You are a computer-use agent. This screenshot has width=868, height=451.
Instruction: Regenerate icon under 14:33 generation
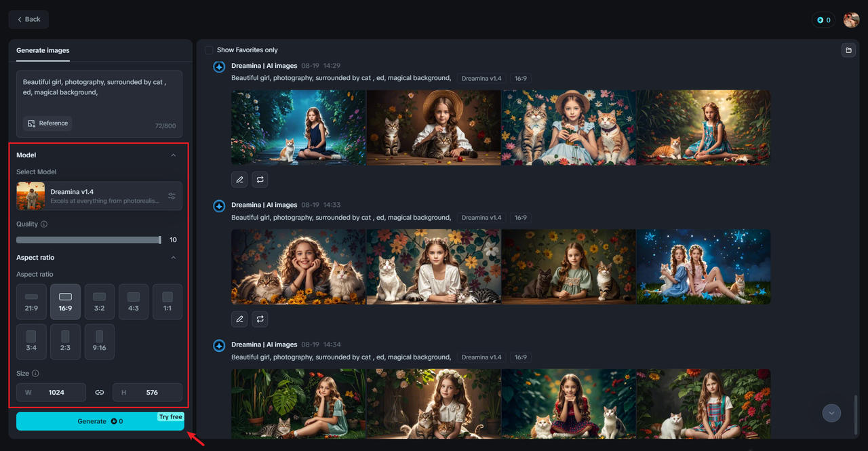point(260,319)
